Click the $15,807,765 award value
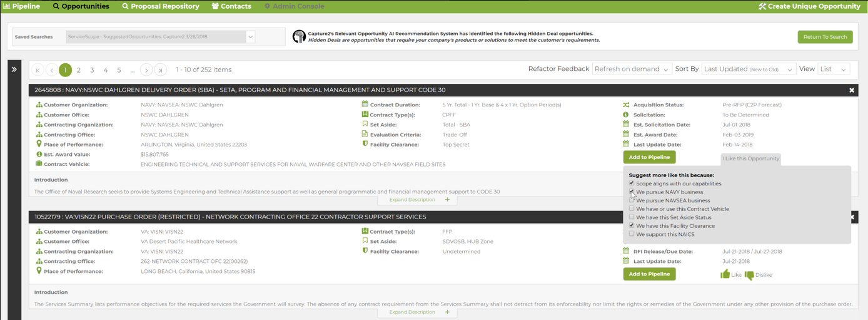868x320 pixels. (x=154, y=154)
